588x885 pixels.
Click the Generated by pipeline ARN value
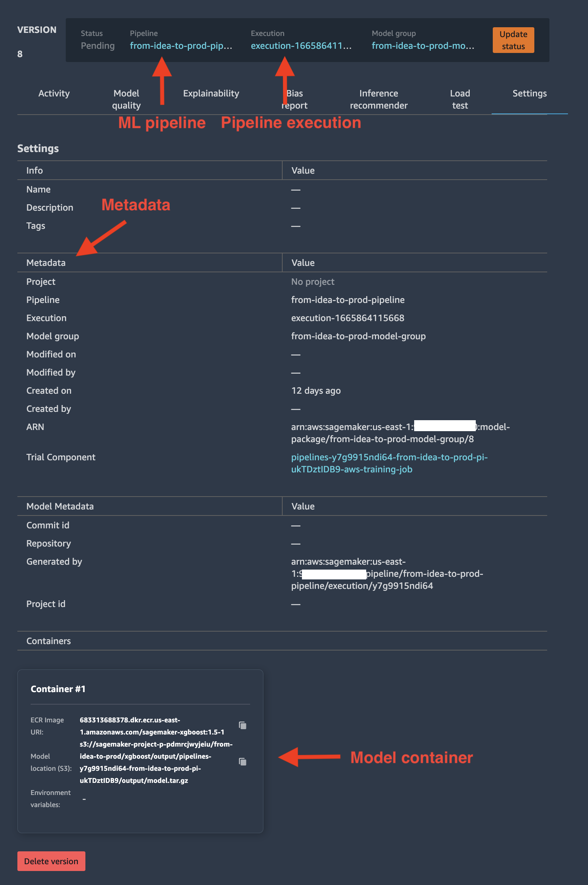click(x=387, y=574)
